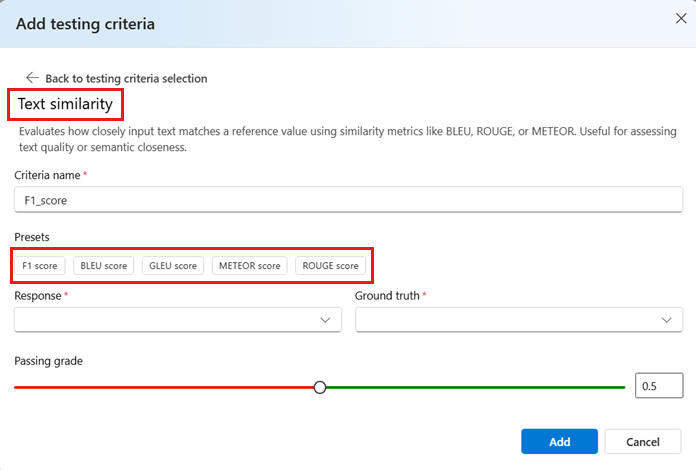Apply the ROUGE score preset
Image resolution: width=696 pixels, height=470 pixels.
(330, 266)
